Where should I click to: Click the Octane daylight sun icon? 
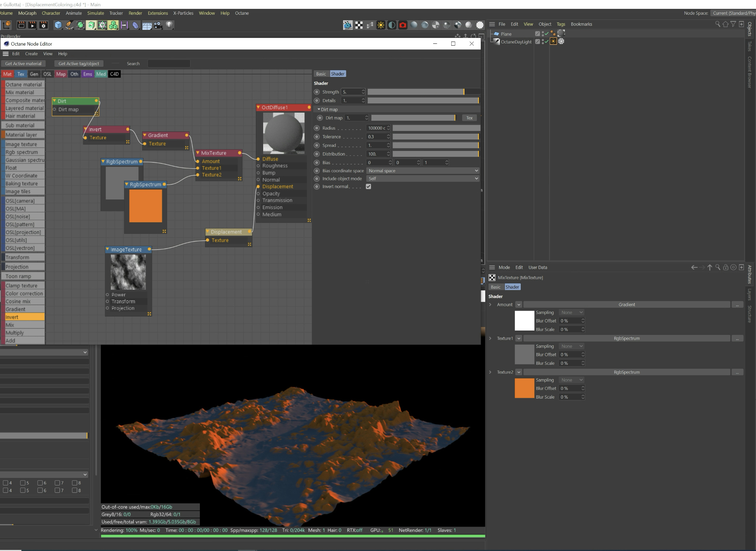tap(381, 25)
